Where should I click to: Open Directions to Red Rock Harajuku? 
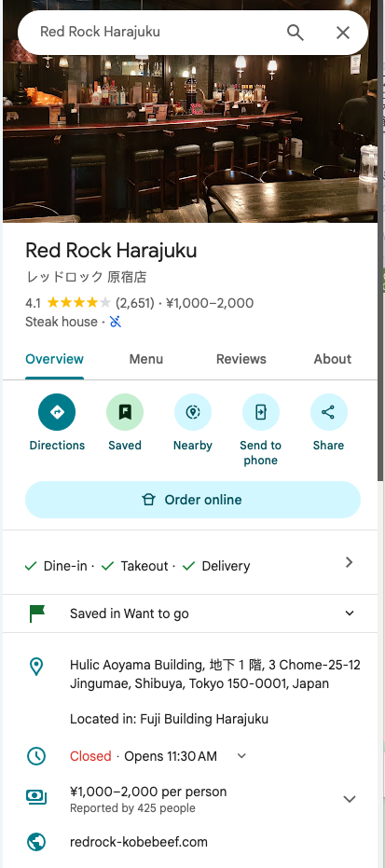pyautogui.click(x=57, y=412)
